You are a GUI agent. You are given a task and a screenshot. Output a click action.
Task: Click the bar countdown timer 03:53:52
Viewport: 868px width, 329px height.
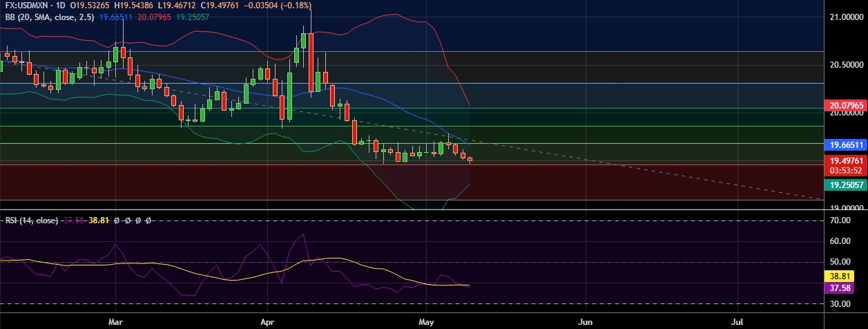click(x=845, y=170)
